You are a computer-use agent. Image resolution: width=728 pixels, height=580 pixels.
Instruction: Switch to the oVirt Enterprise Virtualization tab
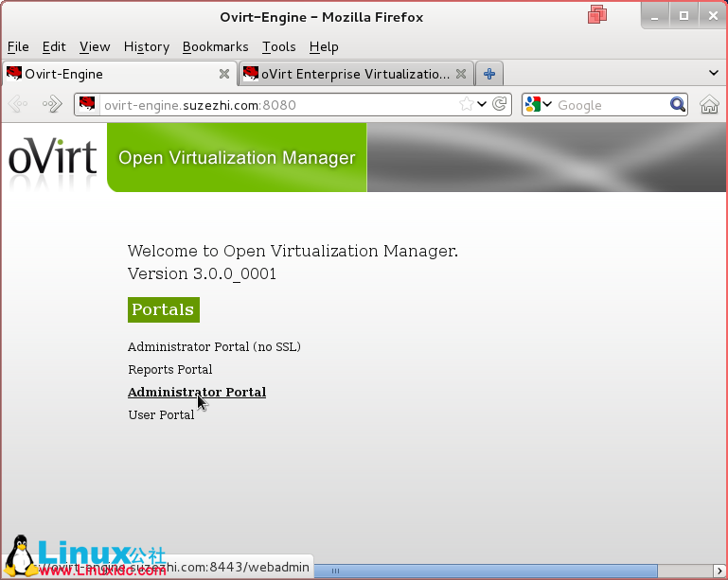pos(356,74)
